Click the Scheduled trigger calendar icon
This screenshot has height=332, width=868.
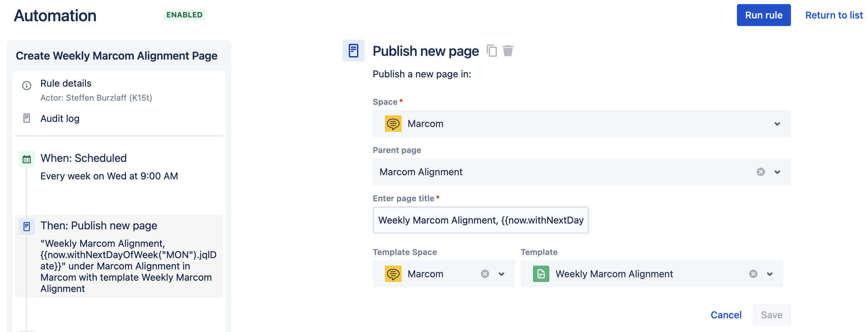click(27, 159)
